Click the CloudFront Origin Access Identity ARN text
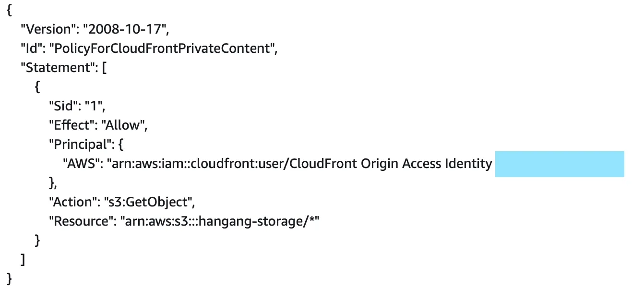The height and width of the screenshot is (289, 644). pos(300,164)
